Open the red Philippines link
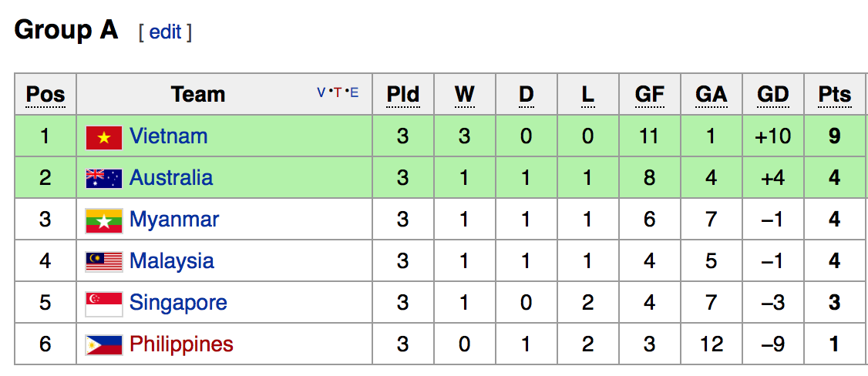 click(181, 344)
